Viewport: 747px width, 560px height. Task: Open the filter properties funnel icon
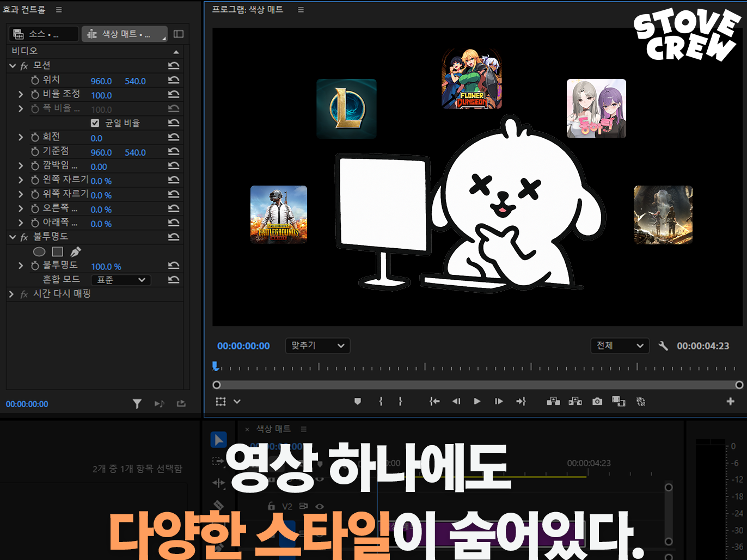tap(137, 404)
